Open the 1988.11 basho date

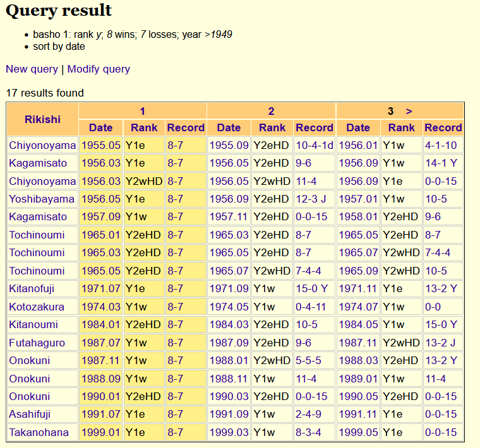(229, 379)
